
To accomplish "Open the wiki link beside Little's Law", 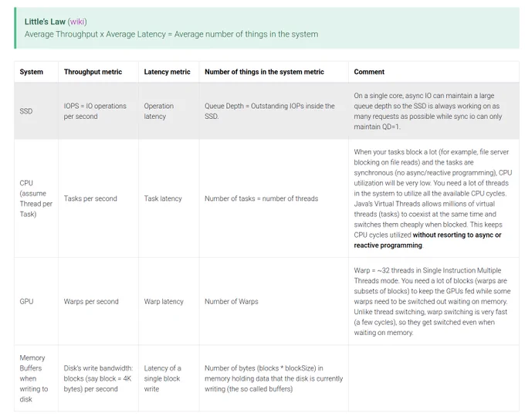I will tap(77, 22).
